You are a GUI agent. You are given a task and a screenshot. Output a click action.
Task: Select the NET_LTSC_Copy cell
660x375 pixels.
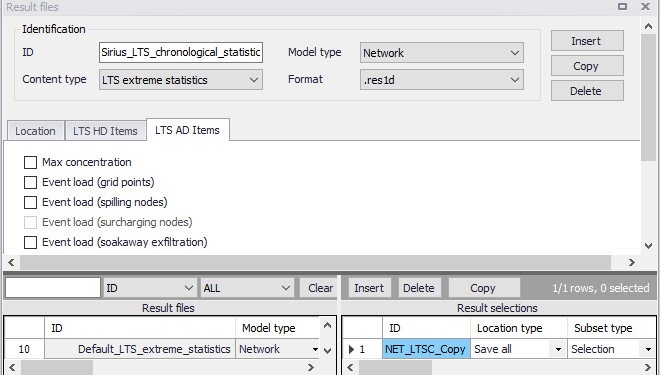(x=426, y=349)
